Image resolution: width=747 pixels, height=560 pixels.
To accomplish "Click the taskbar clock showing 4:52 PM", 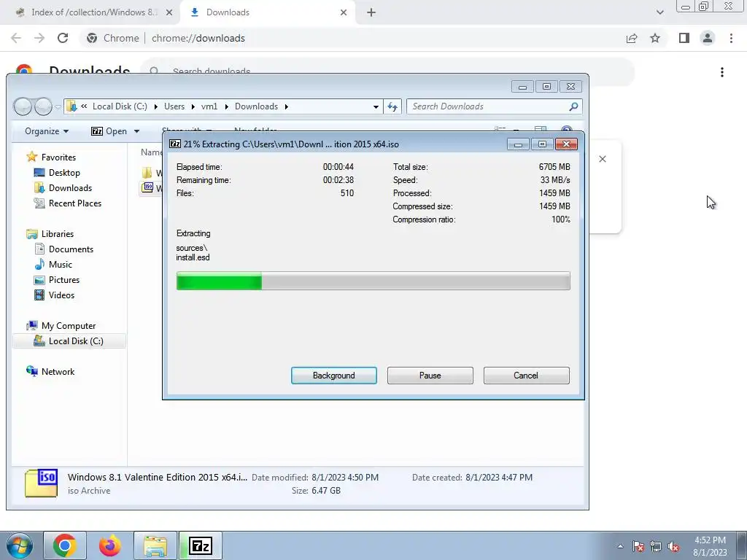I will [x=710, y=546].
